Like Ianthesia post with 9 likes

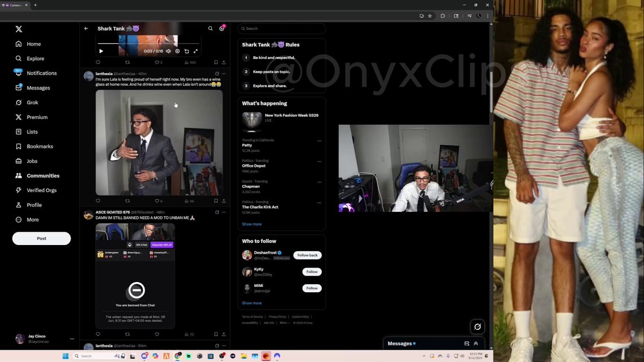click(x=158, y=201)
